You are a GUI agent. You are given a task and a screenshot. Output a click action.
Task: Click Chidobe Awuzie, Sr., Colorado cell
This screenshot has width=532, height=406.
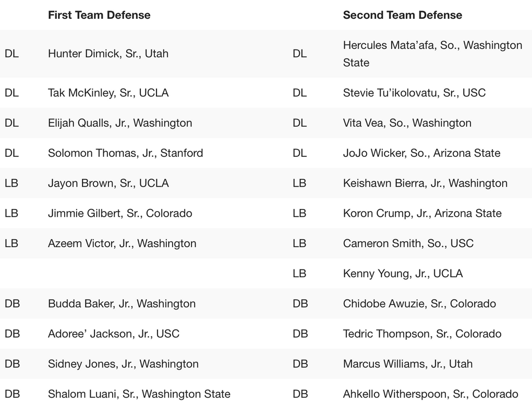419,304
